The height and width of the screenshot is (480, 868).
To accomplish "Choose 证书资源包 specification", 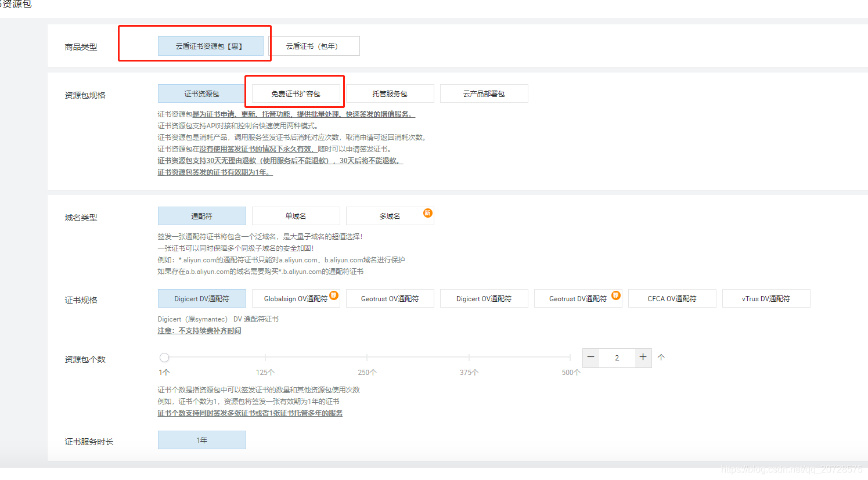I will (201, 93).
